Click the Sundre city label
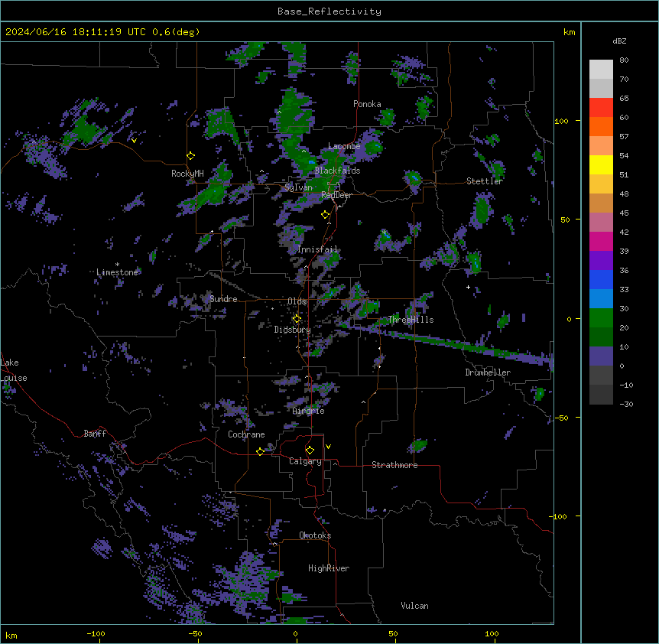This screenshot has height=644, width=659. click(223, 299)
